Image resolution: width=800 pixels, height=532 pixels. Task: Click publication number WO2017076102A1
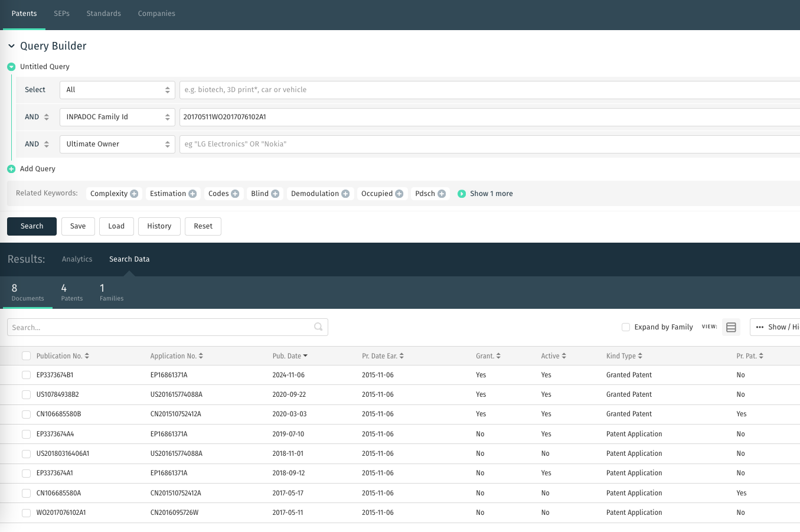(61, 513)
